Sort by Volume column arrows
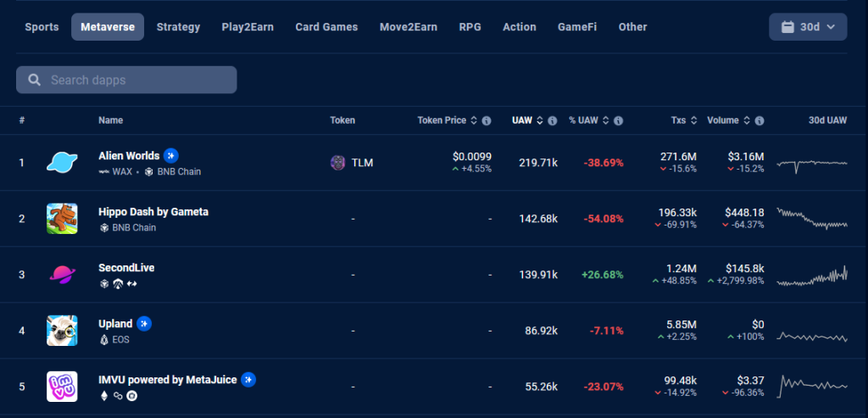 747,120
